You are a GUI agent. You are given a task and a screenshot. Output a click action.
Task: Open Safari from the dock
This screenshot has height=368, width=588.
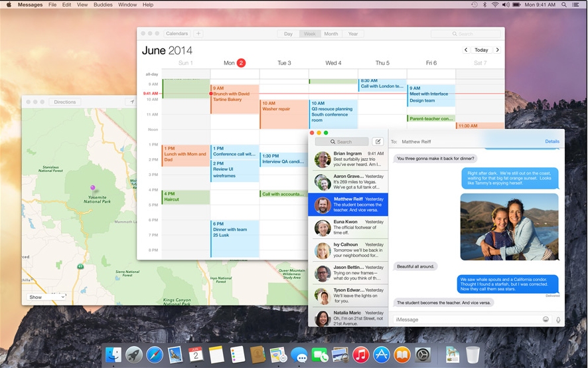[x=155, y=355]
